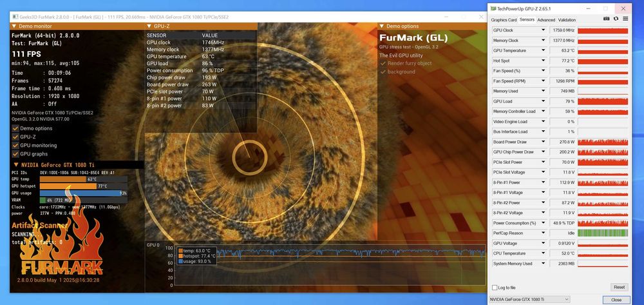Click the 'usage: 93.0 %' graph legend entry

coord(195,261)
